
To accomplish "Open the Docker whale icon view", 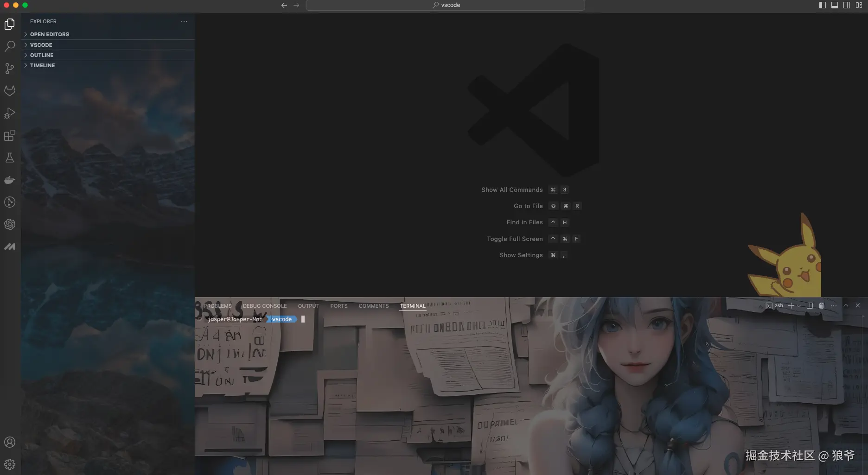I will click(x=10, y=180).
